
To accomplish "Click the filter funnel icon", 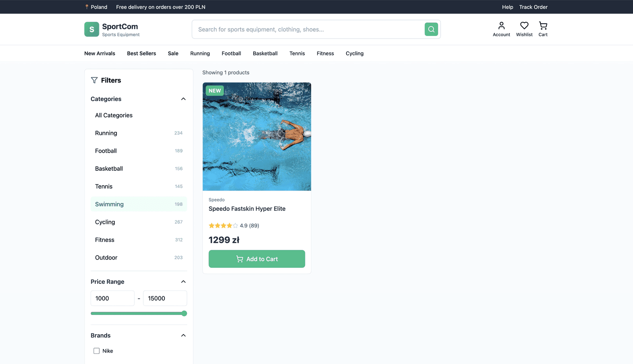I will tap(94, 80).
